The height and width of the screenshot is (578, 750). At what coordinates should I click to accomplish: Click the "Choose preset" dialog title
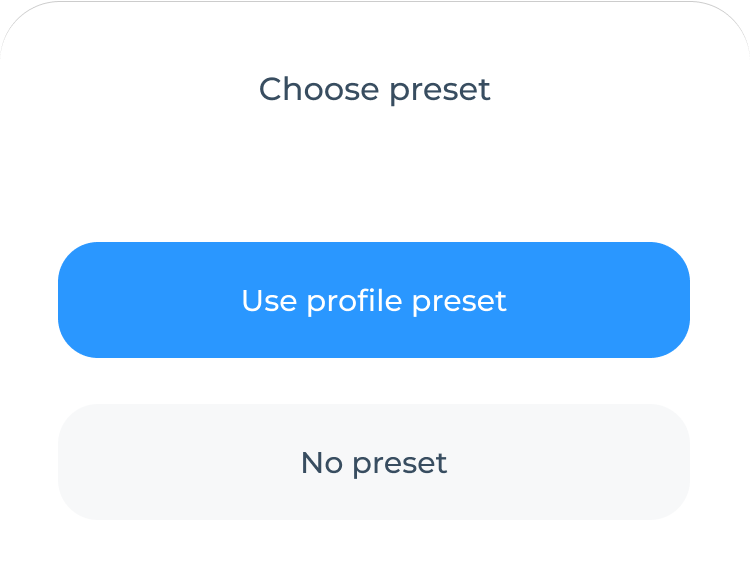point(374,89)
